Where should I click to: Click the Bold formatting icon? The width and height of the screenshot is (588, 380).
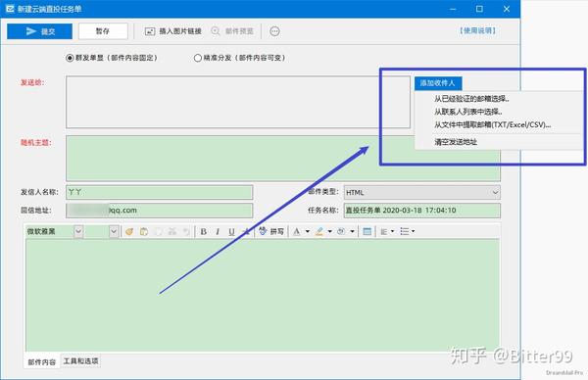click(x=203, y=231)
